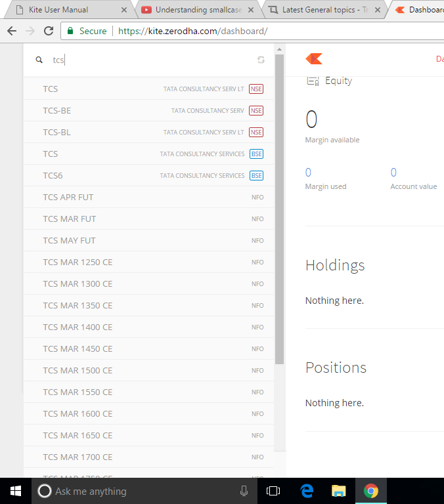
Task: Select TCS MAR 1350 CE option
Action: 148,305
